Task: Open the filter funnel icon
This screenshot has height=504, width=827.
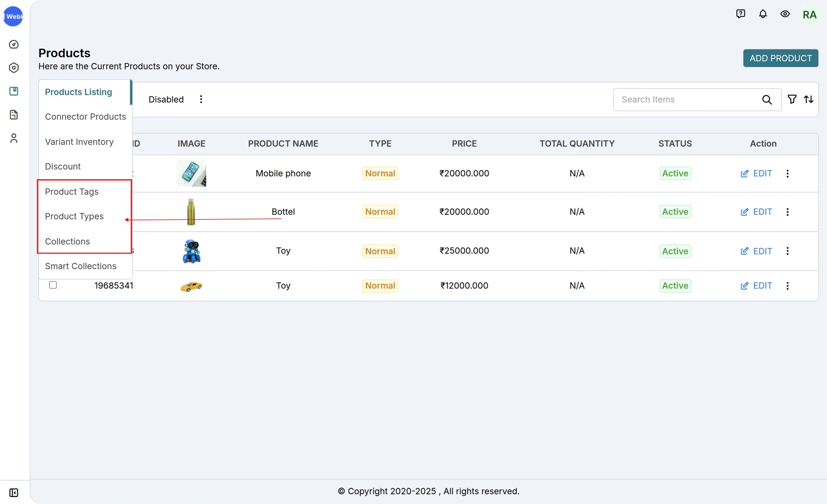Action: [792, 99]
